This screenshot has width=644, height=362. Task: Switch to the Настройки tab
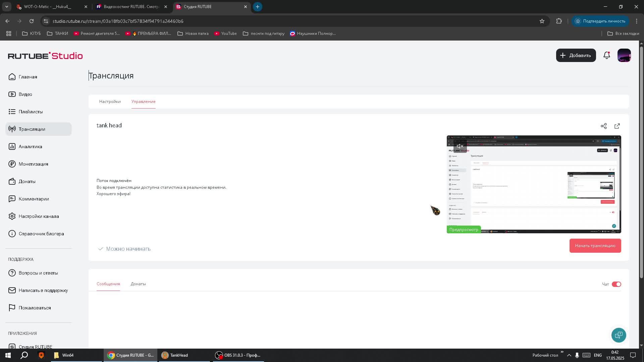(110, 102)
